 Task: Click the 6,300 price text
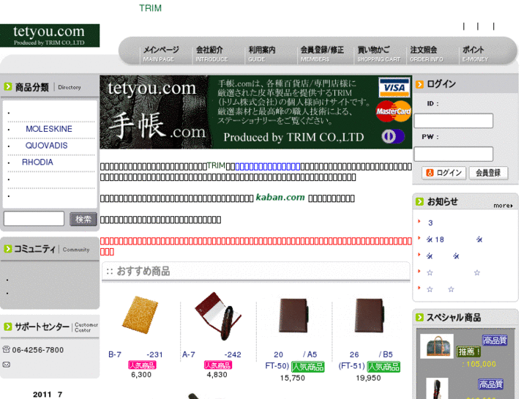coord(141,375)
